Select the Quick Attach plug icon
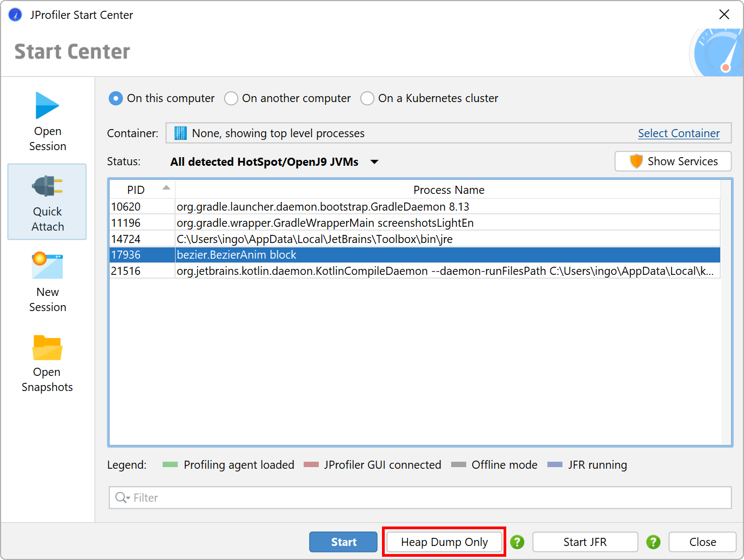Image resolution: width=744 pixels, height=560 pixels. (48, 186)
